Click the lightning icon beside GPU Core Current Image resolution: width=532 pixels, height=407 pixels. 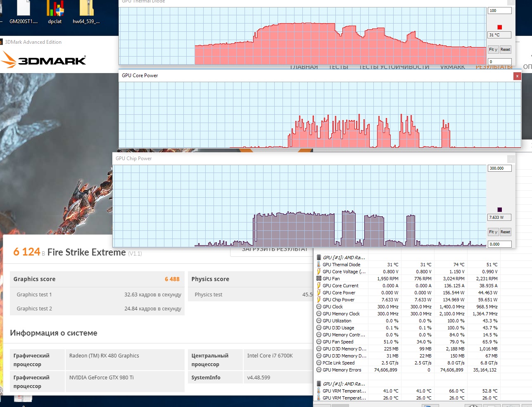[318, 286]
